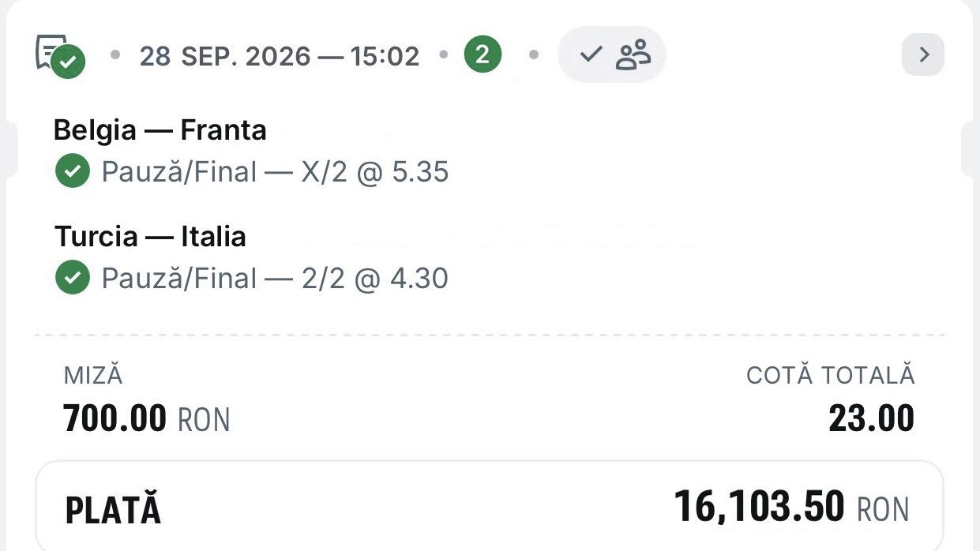Click the payout amount 16,103.50 RON
The width and height of the screenshot is (980, 551).
pyautogui.click(x=792, y=507)
